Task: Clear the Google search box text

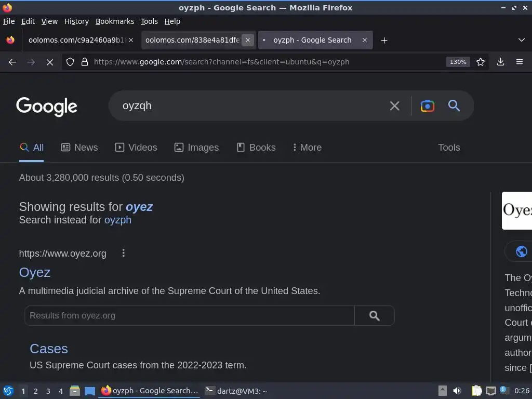Action: (x=395, y=106)
